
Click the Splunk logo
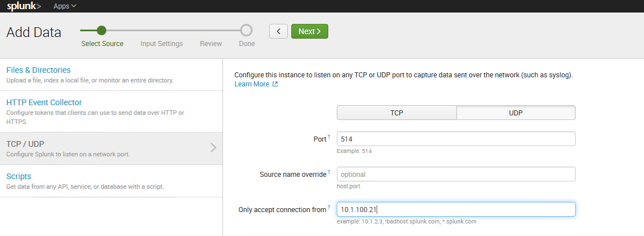click(24, 6)
